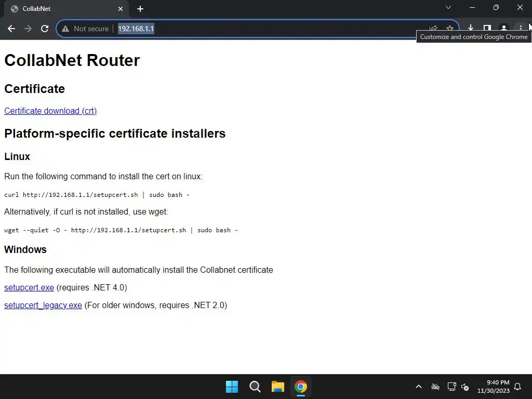The height and width of the screenshot is (399, 532).
Task: Open the Chrome profile avatar
Action: click(504, 28)
